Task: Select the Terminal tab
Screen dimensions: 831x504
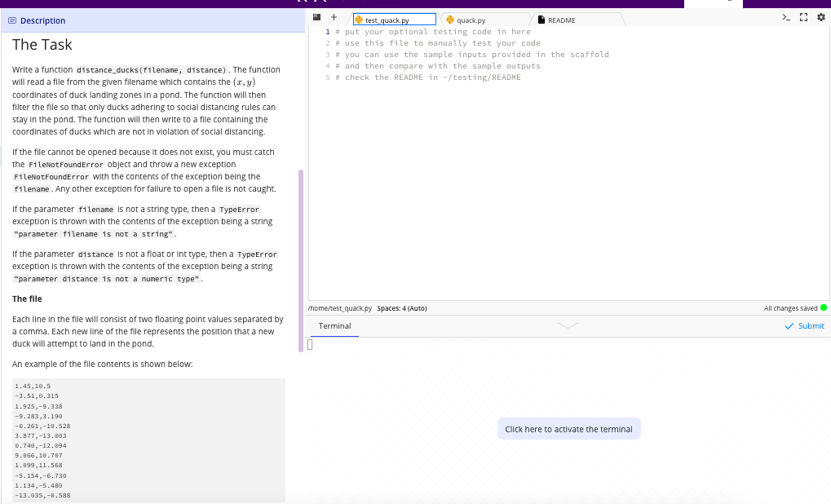Action: tap(335, 326)
